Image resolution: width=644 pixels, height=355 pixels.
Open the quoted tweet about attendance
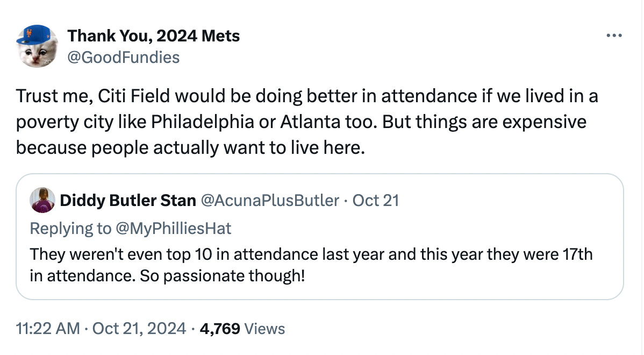click(320, 237)
